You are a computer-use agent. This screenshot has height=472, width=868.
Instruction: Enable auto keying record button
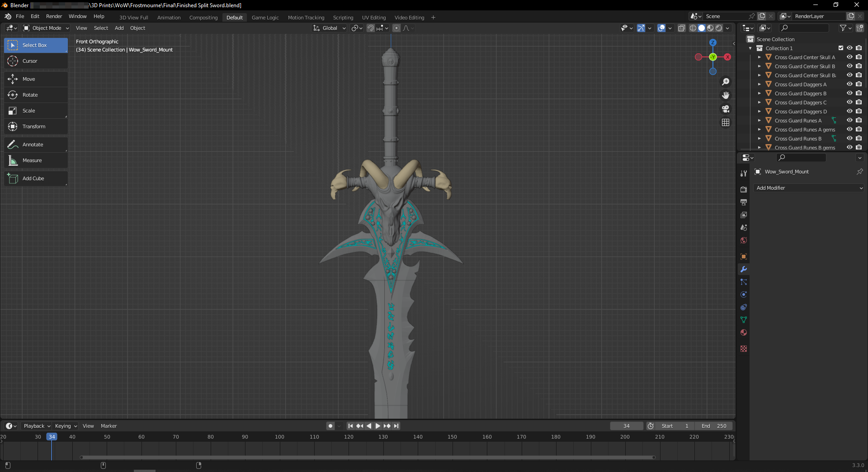[x=330, y=426]
